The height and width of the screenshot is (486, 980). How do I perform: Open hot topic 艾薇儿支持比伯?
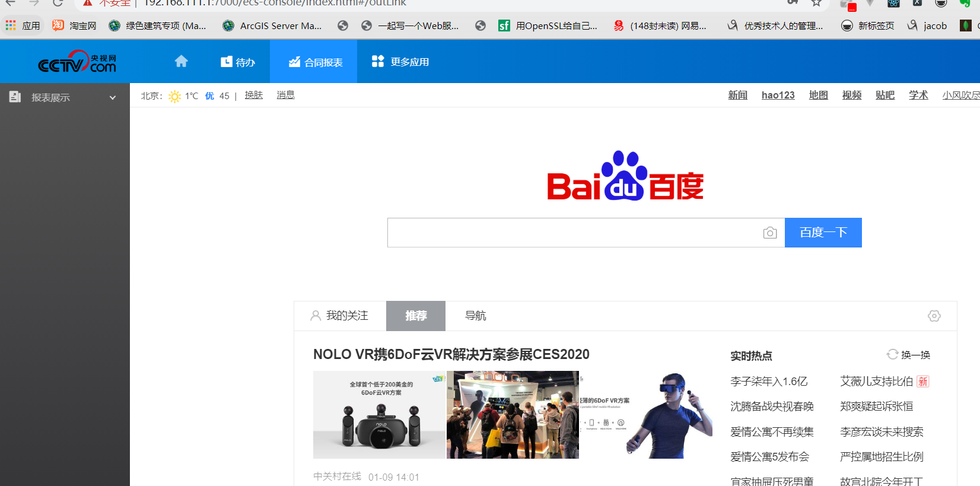coord(877,382)
